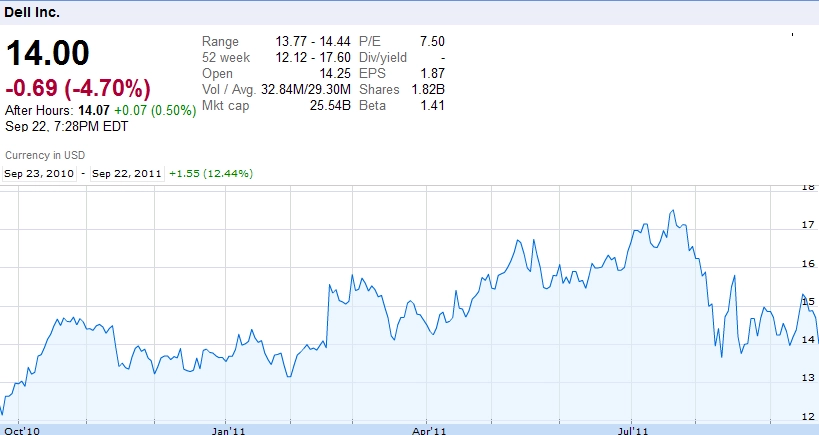Click the Jan'11 axis label
This screenshot has height=435, width=819.
229,431
